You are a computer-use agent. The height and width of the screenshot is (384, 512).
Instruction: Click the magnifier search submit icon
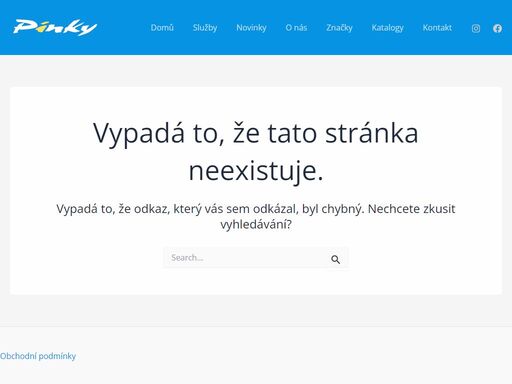(x=335, y=259)
